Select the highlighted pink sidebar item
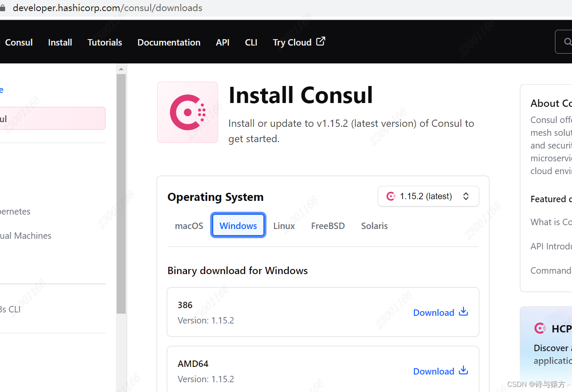This screenshot has height=392, width=572. coord(52,118)
